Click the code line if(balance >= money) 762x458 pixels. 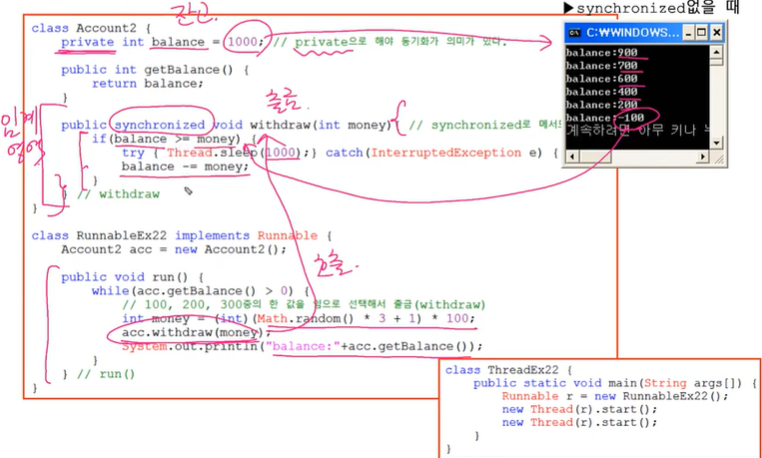pyautogui.click(x=173, y=140)
